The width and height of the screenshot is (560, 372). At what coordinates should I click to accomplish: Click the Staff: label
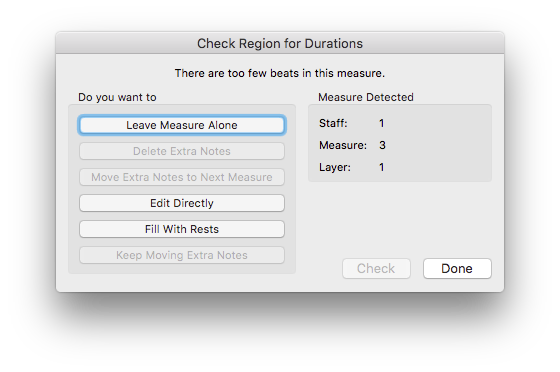pos(333,123)
